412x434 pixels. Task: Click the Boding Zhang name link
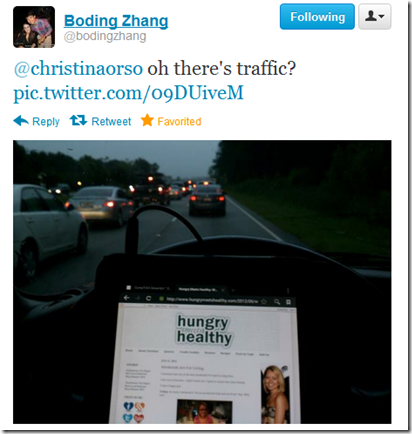[x=116, y=21]
